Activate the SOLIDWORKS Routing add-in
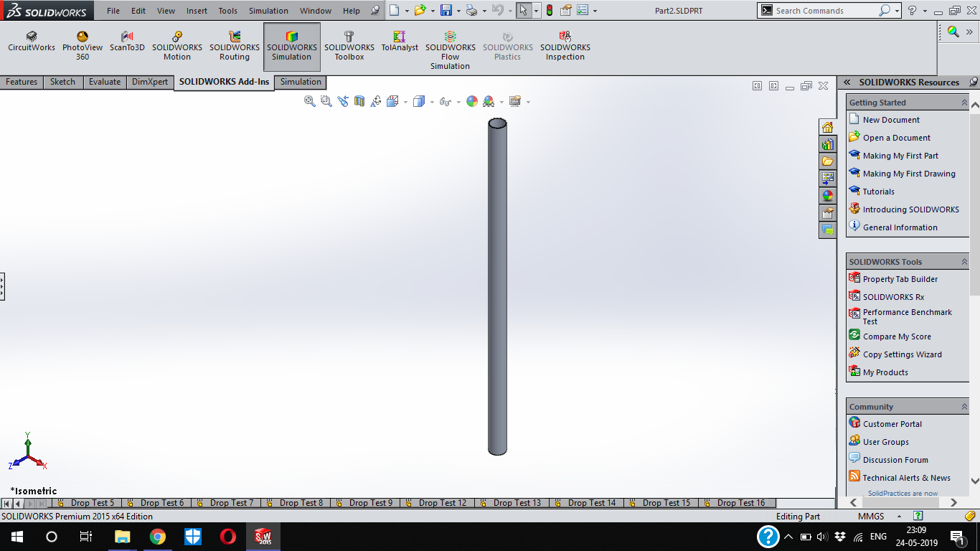The height and width of the screenshot is (551, 980). (x=235, y=46)
